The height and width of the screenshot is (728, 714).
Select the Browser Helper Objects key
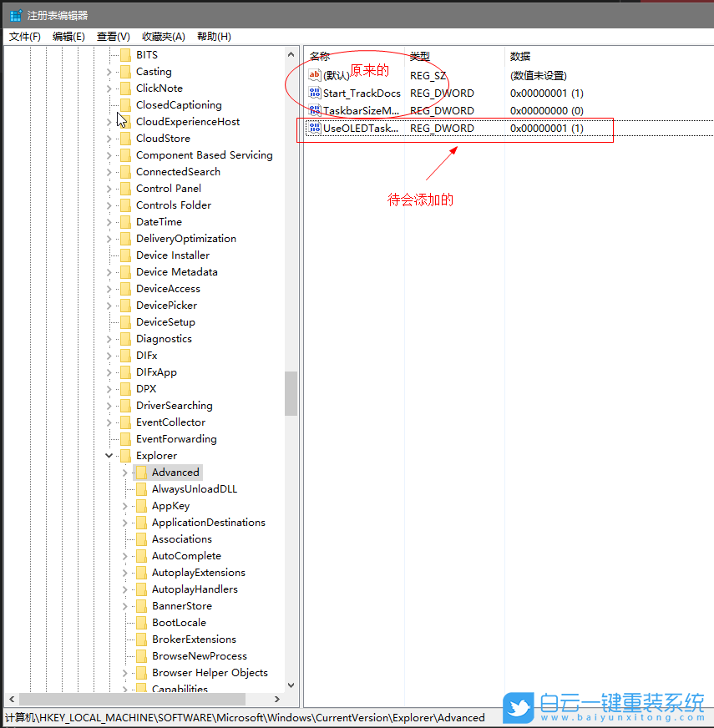pyautogui.click(x=210, y=673)
